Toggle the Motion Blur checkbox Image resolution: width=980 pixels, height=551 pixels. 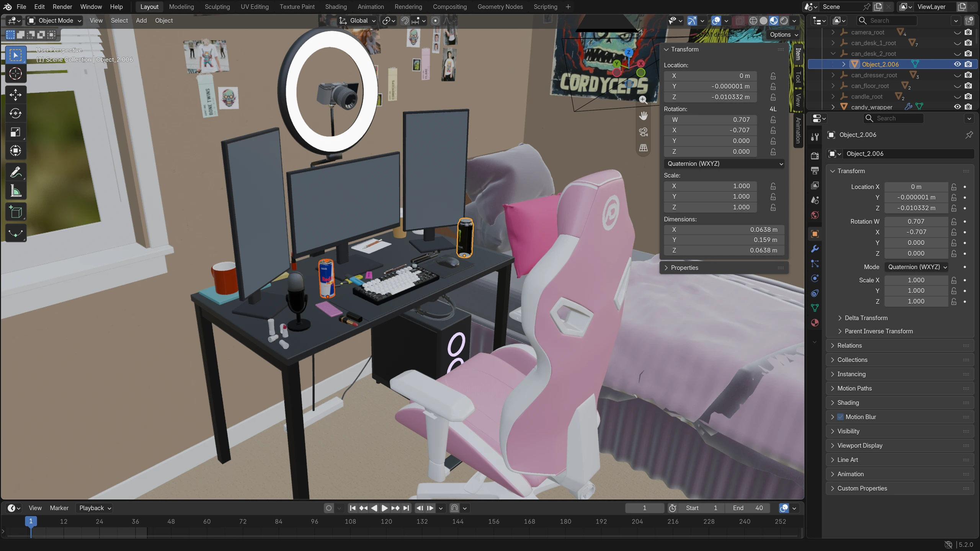(840, 417)
